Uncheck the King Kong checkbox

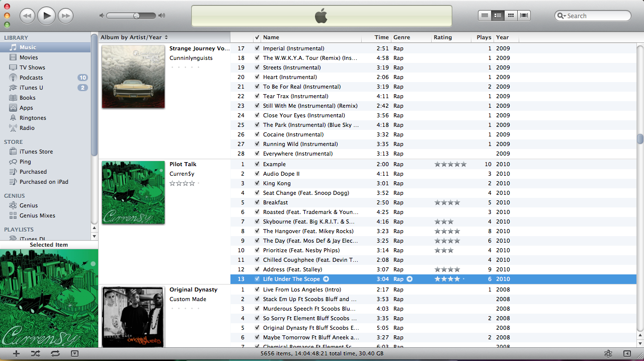(x=257, y=183)
